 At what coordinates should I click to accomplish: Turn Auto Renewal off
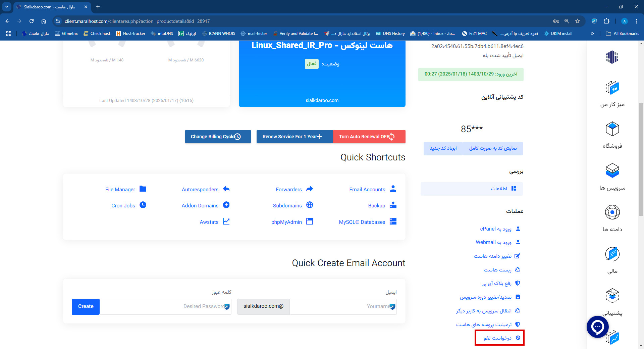[x=369, y=137]
